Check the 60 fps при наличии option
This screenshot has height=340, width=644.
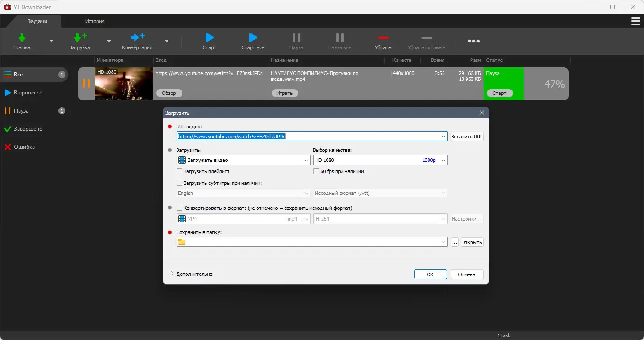(317, 171)
